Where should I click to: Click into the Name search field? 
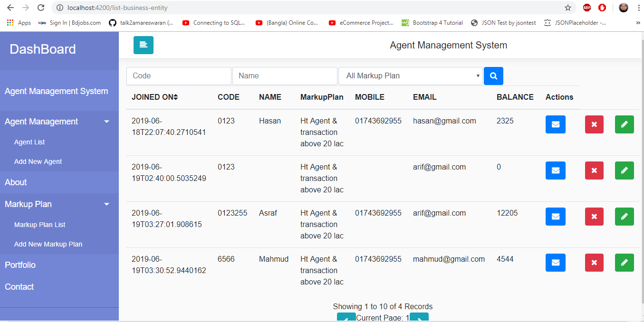(x=285, y=76)
